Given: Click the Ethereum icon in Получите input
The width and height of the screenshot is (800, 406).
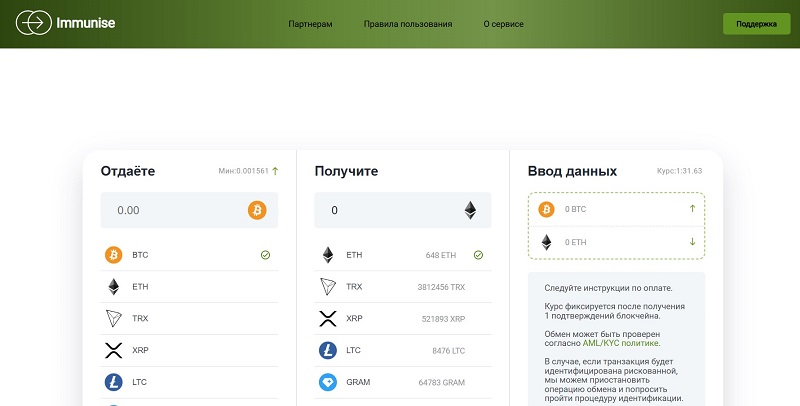Looking at the screenshot, I should click(x=470, y=210).
